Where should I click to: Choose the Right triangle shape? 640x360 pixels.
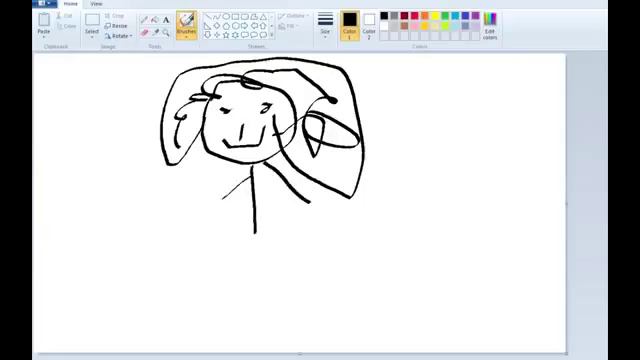208,26
